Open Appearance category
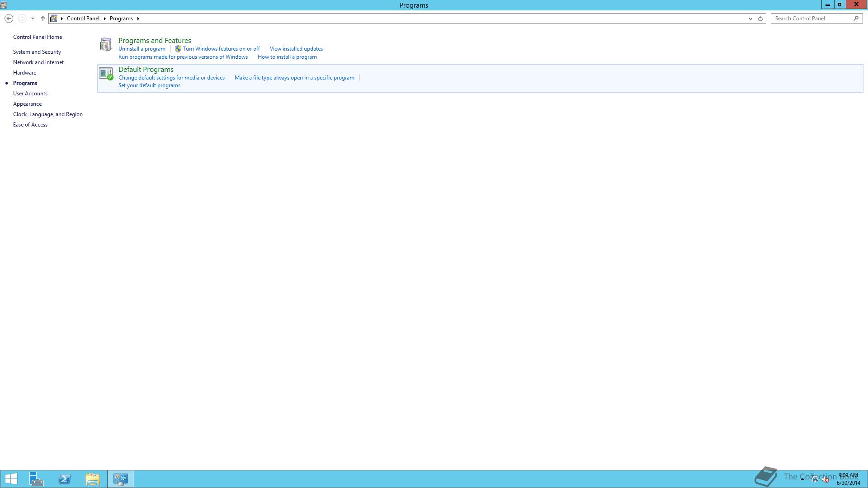The width and height of the screenshot is (868, 488). 28,104
